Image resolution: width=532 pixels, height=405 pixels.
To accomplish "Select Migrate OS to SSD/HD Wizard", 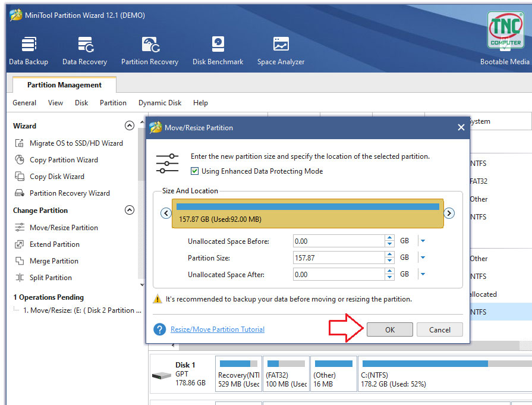I will click(76, 143).
